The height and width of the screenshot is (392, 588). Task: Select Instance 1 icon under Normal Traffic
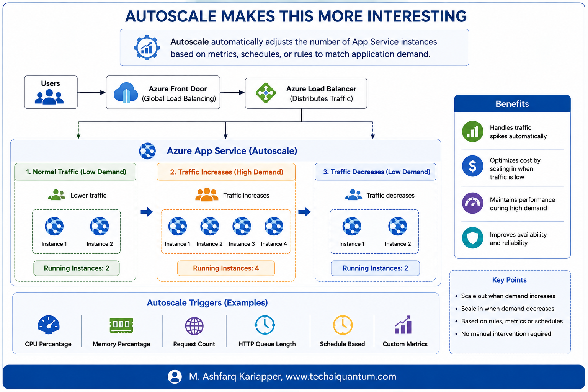click(54, 226)
